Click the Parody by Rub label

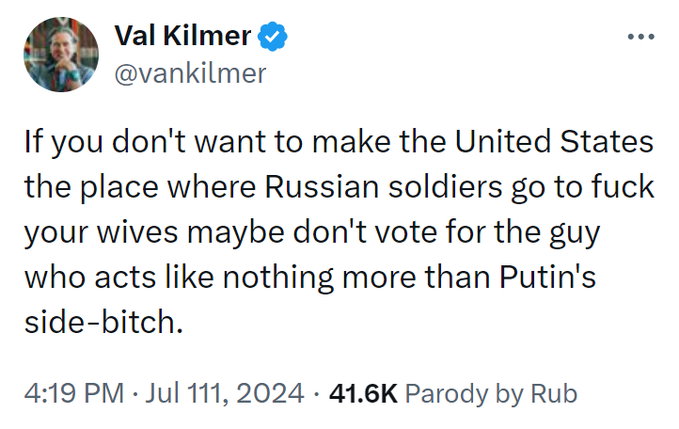(x=492, y=393)
